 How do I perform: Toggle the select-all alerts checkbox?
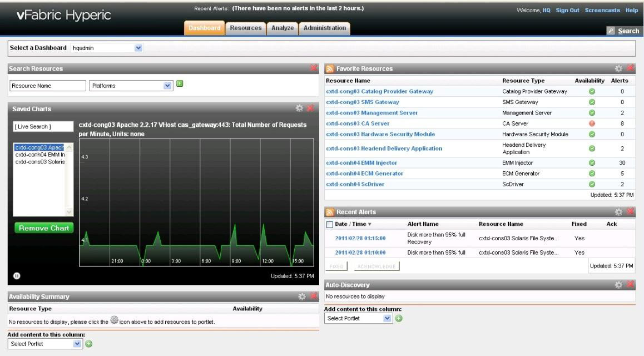click(x=330, y=224)
